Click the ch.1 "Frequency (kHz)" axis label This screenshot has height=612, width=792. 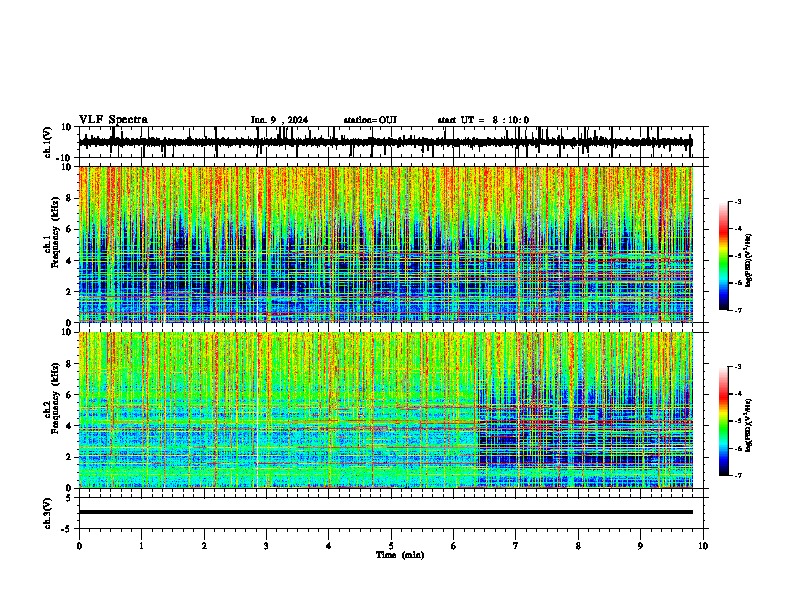point(55,232)
